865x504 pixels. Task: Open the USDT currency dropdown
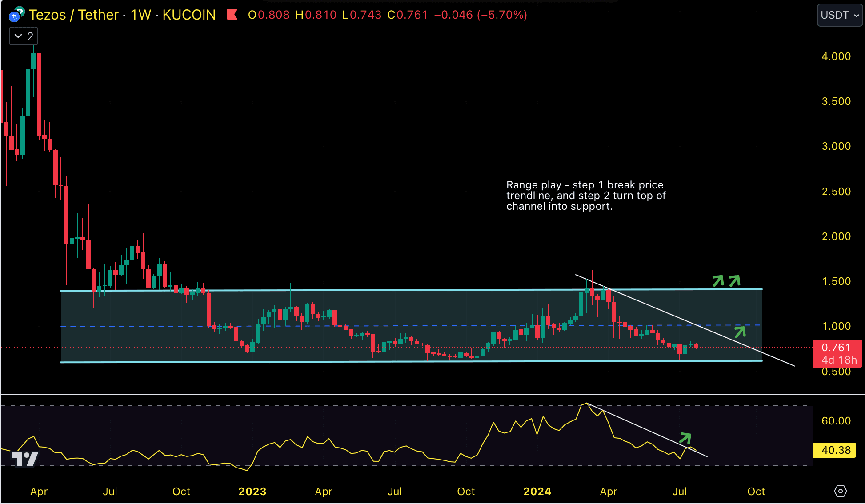click(840, 15)
